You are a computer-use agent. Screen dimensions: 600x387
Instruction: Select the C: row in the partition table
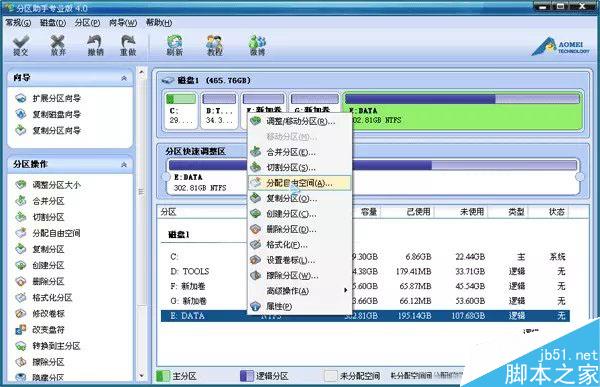(365, 256)
